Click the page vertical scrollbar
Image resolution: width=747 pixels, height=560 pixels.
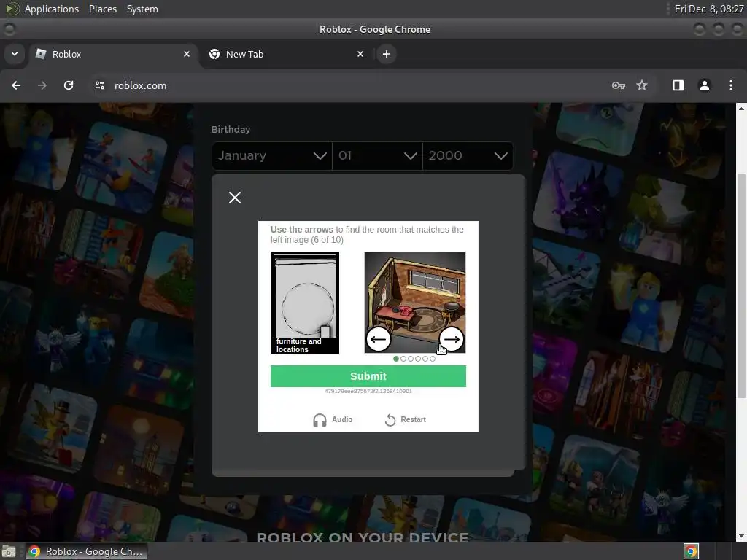(741, 286)
